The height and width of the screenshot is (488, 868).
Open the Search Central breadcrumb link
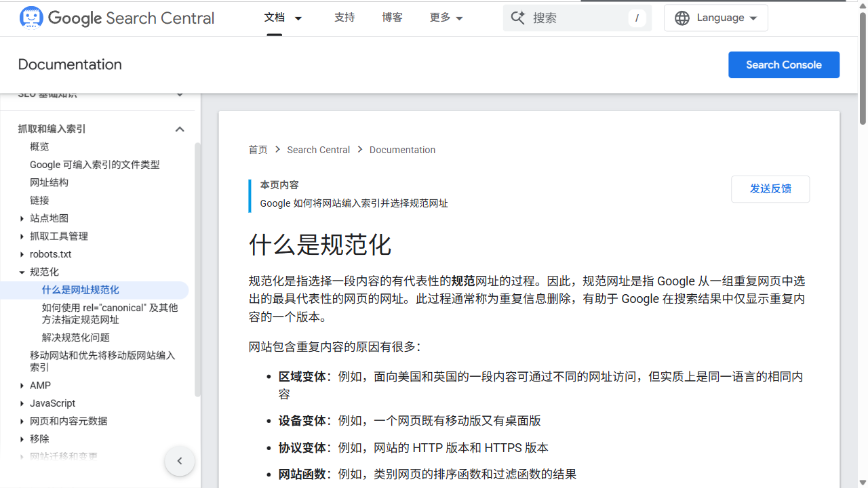pyautogui.click(x=318, y=149)
